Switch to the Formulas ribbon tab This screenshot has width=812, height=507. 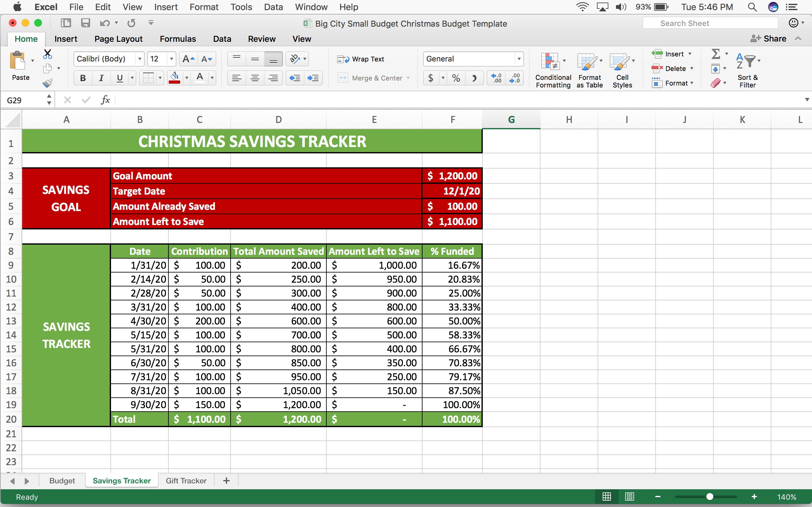point(178,39)
